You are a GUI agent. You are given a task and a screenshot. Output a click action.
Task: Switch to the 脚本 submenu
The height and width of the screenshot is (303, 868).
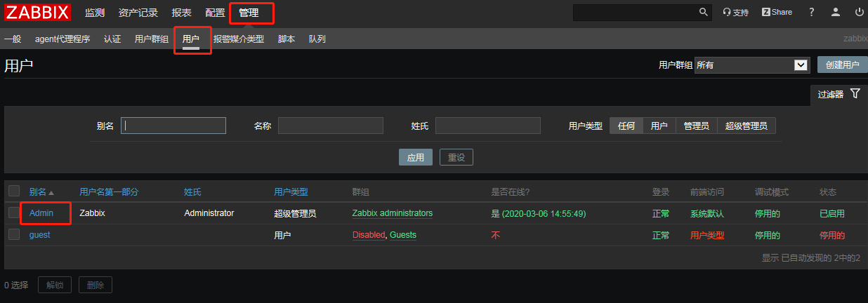click(287, 39)
